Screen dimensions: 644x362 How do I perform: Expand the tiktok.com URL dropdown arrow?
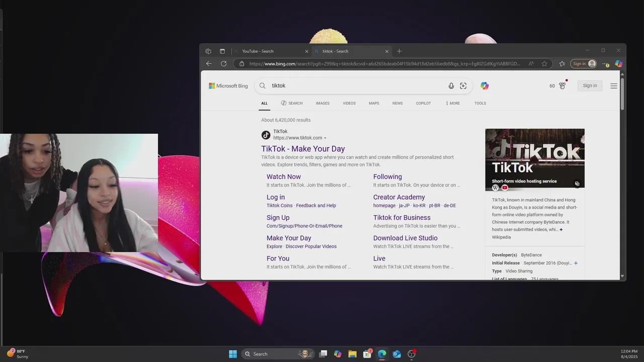coord(325,138)
